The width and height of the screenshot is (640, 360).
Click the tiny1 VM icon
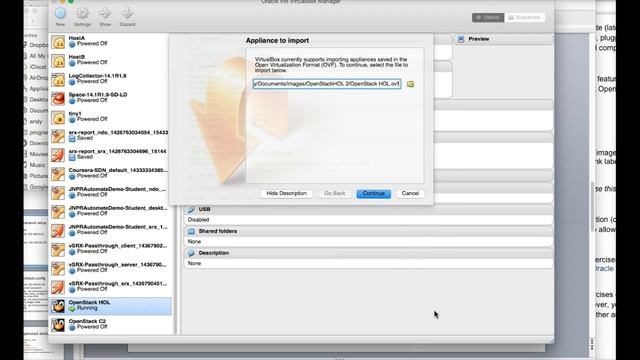pos(58,118)
